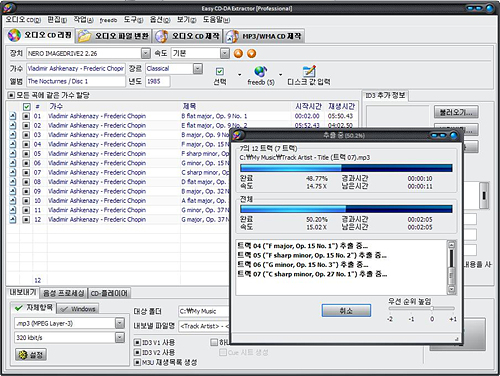Toggle the select-all tracks header checkbox
Image resolution: width=500 pixels, height=376 pixels.
[x=27, y=107]
